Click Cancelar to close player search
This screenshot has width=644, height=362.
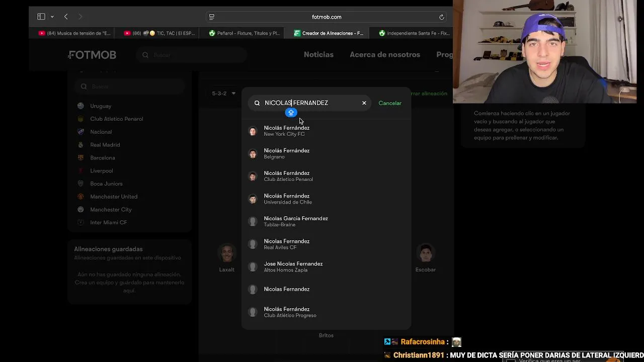390,103
